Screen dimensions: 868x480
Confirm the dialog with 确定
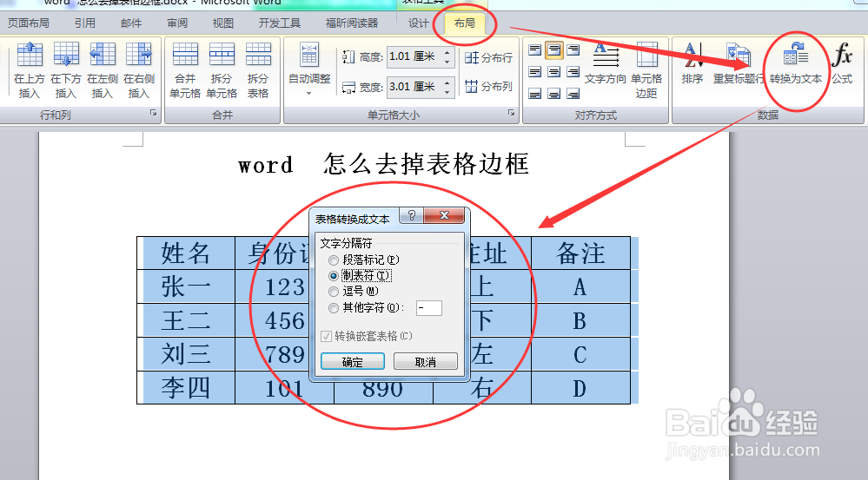tap(353, 362)
